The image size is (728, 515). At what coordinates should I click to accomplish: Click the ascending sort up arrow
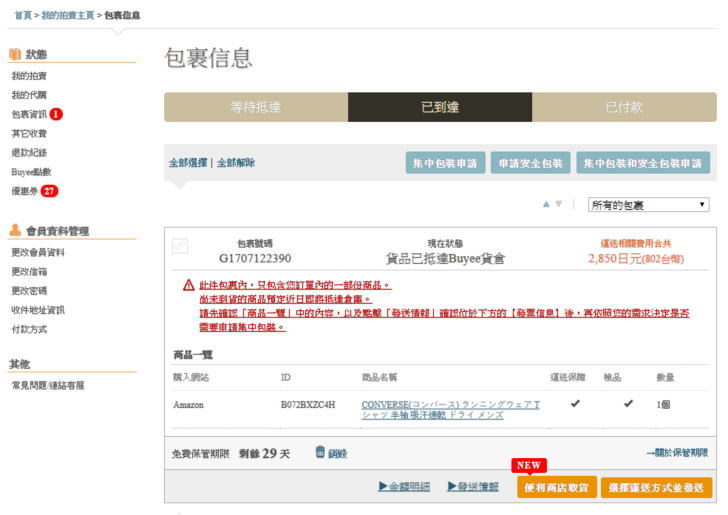click(546, 204)
